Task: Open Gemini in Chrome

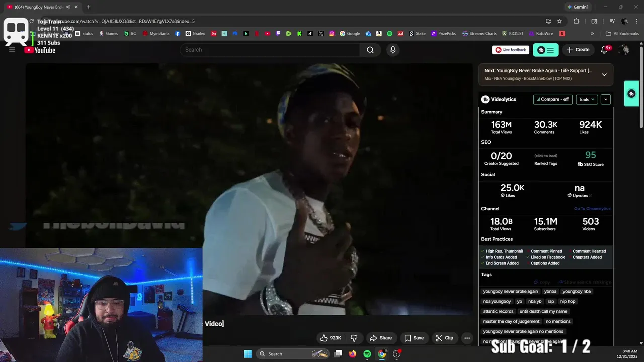Action: (577, 7)
